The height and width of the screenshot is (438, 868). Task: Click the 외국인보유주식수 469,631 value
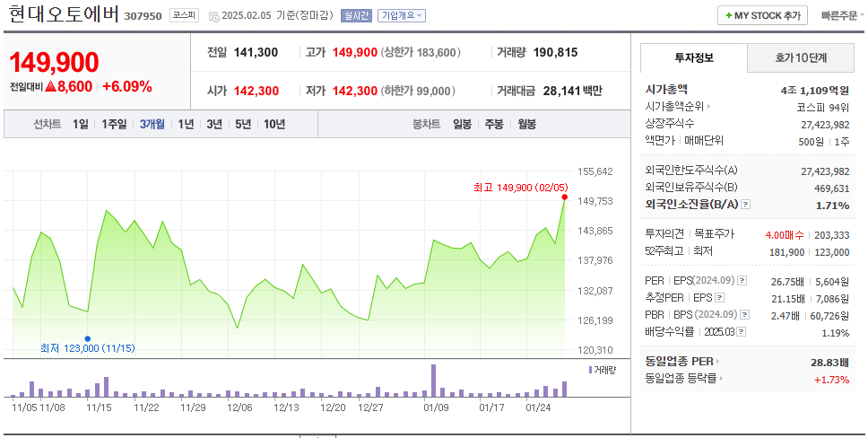point(831,188)
